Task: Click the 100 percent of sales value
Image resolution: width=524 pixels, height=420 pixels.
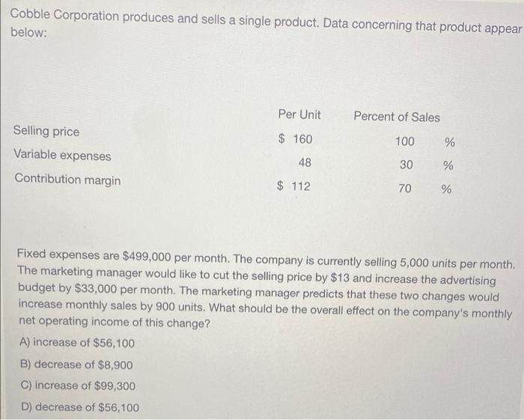Action: coord(405,141)
